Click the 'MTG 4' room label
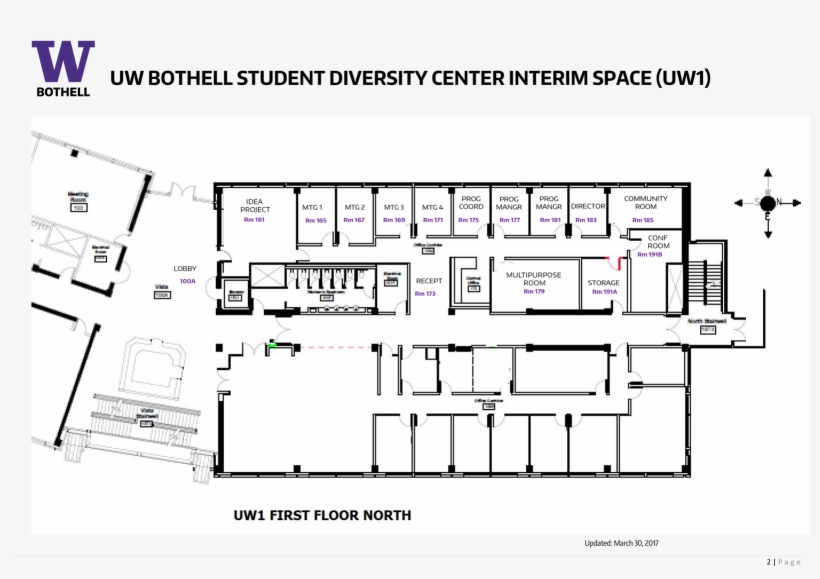 (x=432, y=207)
